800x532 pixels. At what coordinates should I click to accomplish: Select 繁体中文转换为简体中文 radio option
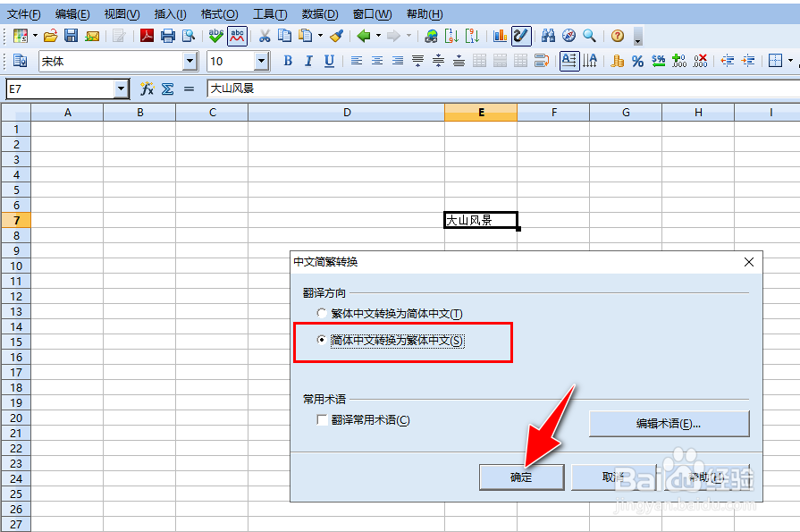click(321, 314)
